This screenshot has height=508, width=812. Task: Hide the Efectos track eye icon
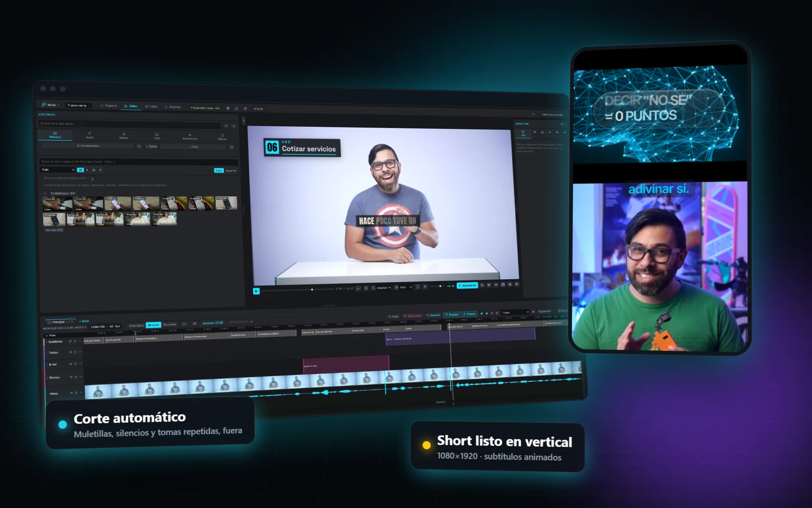point(71,377)
